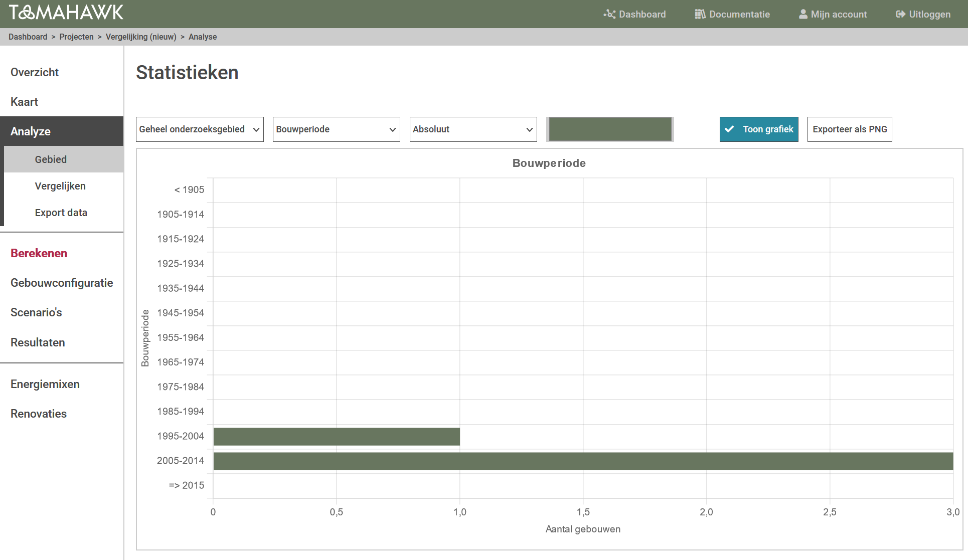Open Dashboard in top navigation
The image size is (968, 560).
coord(635,14)
